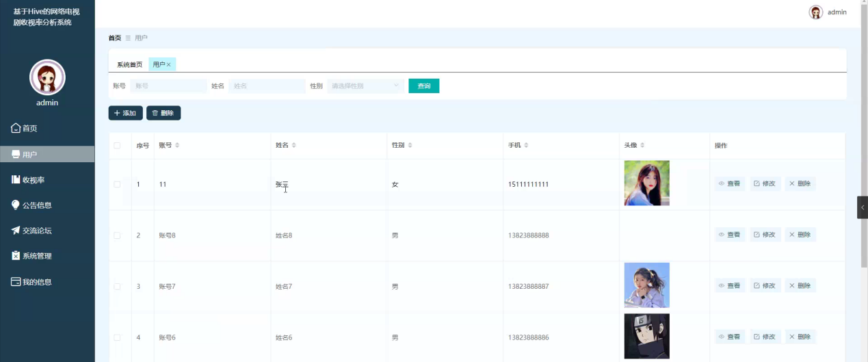Screen dimensions: 868x362
Task: Click the name cell 姓名6
Action: 284,337
